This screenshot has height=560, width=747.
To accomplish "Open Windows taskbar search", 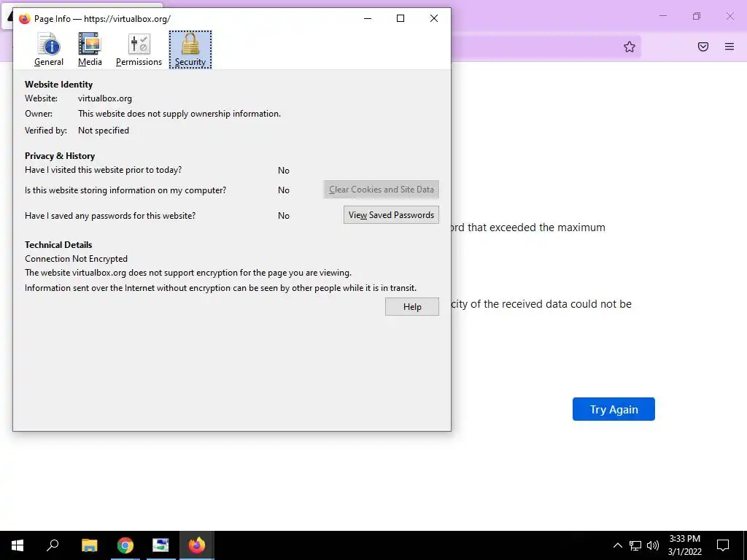I will [53, 545].
